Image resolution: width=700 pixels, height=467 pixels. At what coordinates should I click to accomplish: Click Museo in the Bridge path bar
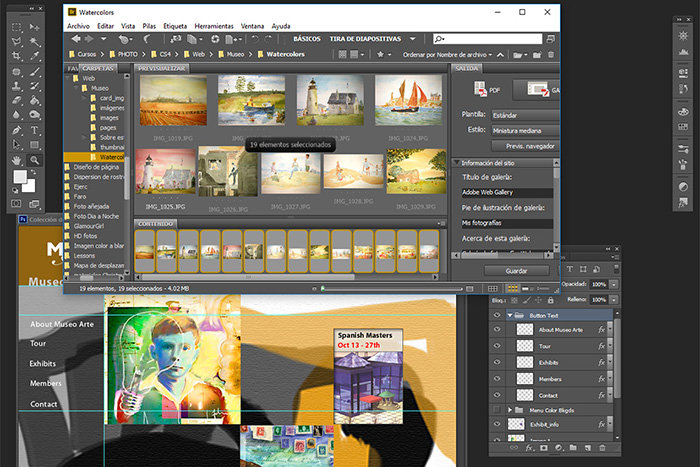235,54
